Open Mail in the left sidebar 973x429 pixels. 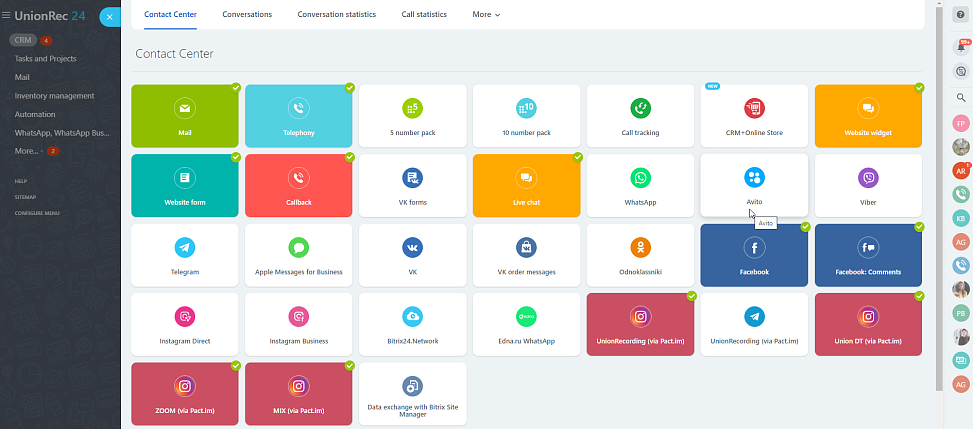[x=22, y=77]
